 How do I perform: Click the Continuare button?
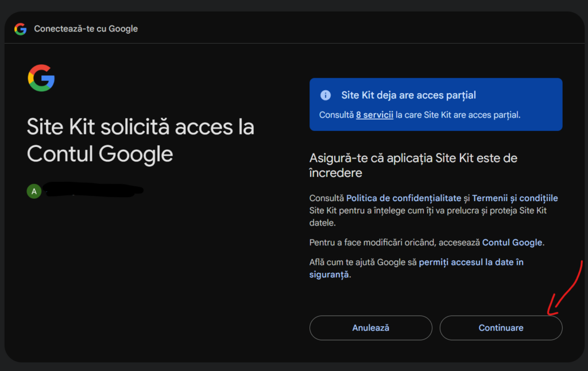(501, 328)
